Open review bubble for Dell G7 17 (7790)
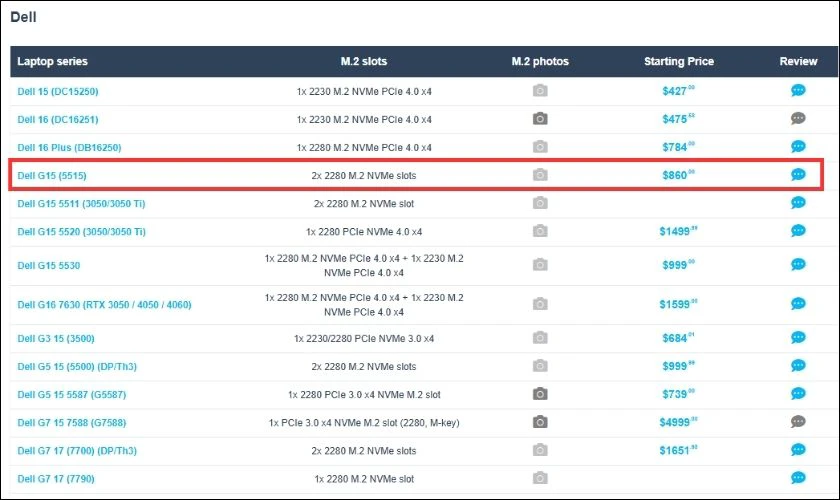This screenshot has width=840, height=500. [798, 477]
